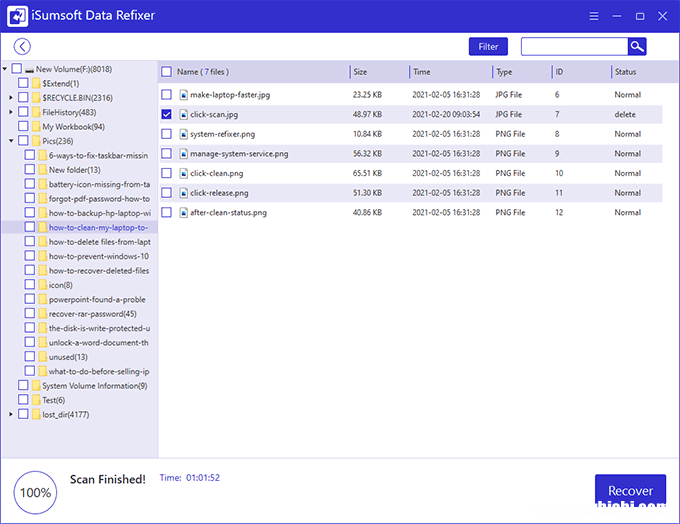This screenshot has height=524, width=680.
Task: Click into the search text field
Action: 574,46
